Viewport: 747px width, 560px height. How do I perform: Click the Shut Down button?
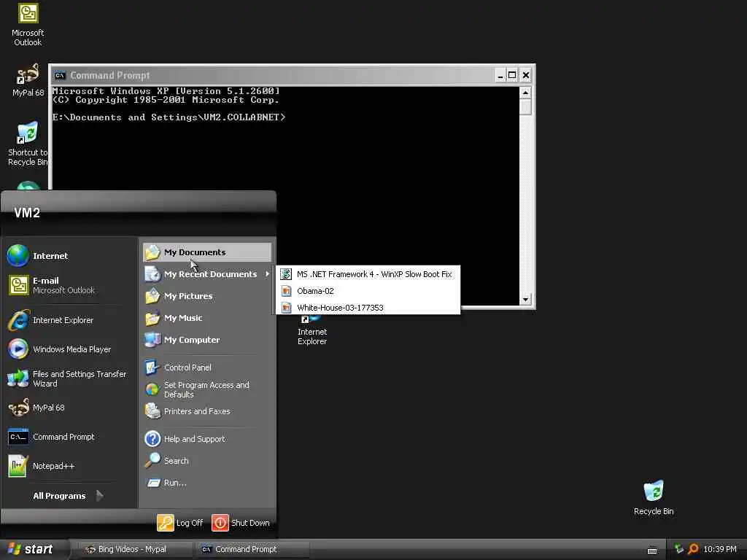[241, 523]
